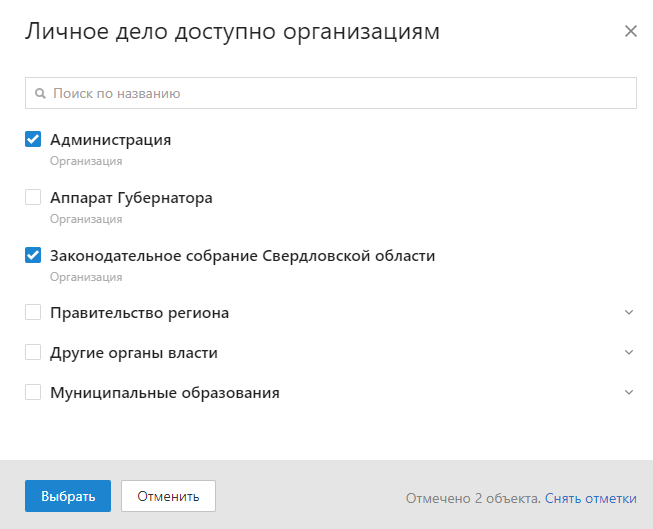653x529 pixels.
Task: Click the 'Снять отметки' link
Action: [x=591, y=498]
